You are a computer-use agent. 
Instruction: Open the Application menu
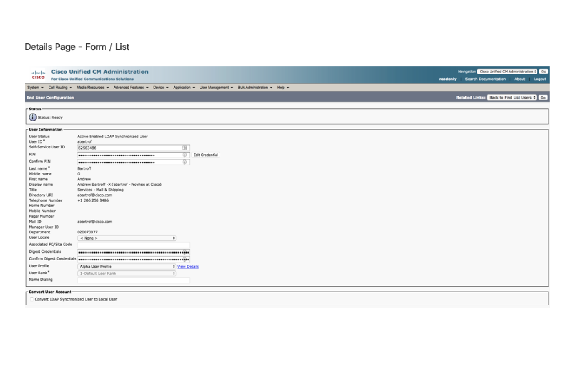tap(184, 88)
